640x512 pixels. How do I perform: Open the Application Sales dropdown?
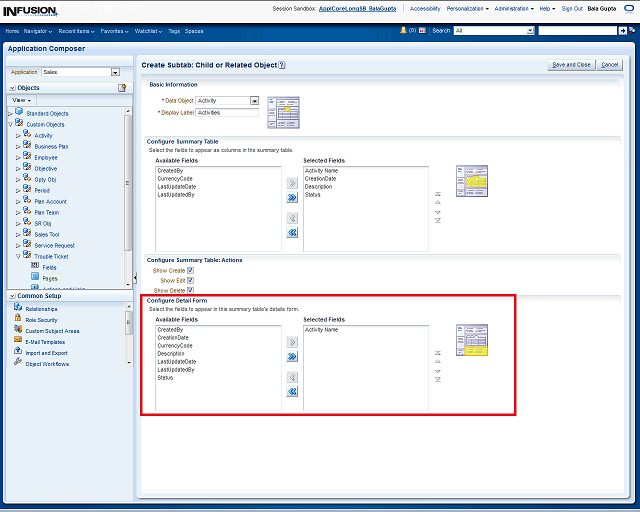(x=115, y=72)
